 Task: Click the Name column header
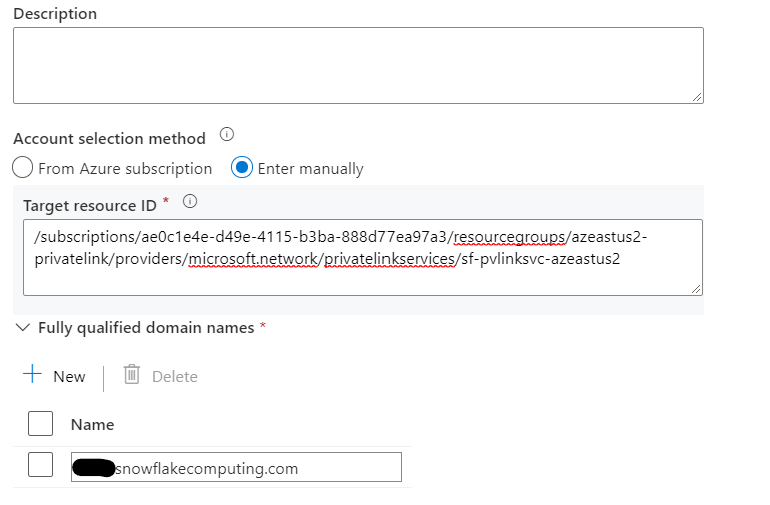(x=92, y=424)
